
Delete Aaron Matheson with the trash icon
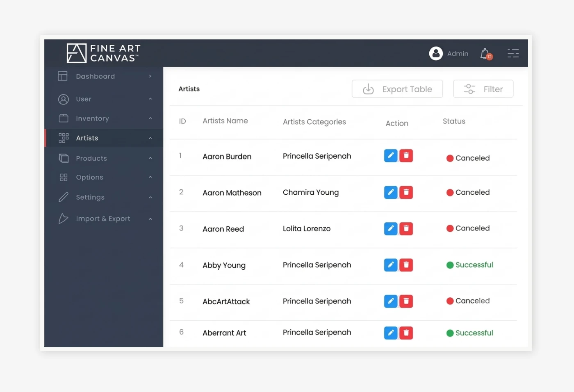tap(406, 192)
